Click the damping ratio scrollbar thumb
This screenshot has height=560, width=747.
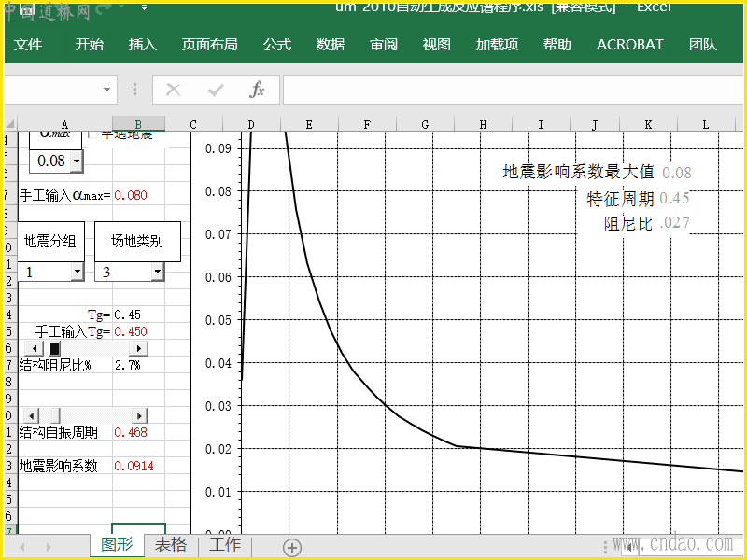click(x=54, y=348)
